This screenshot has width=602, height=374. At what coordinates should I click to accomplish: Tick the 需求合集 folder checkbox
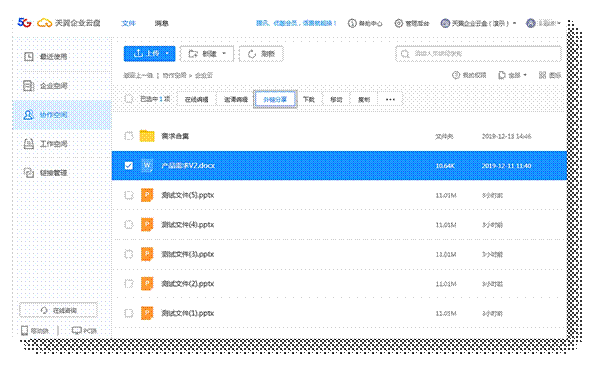click(129, 136)
